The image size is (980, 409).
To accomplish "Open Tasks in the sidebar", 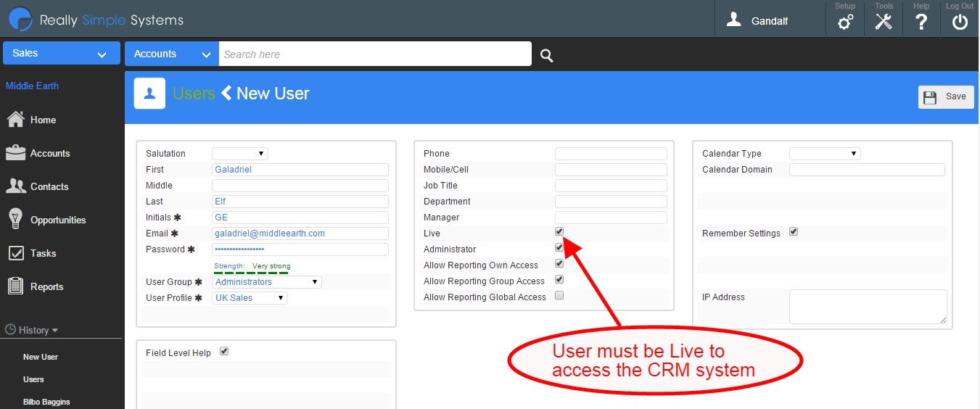I will pos(44,253).
